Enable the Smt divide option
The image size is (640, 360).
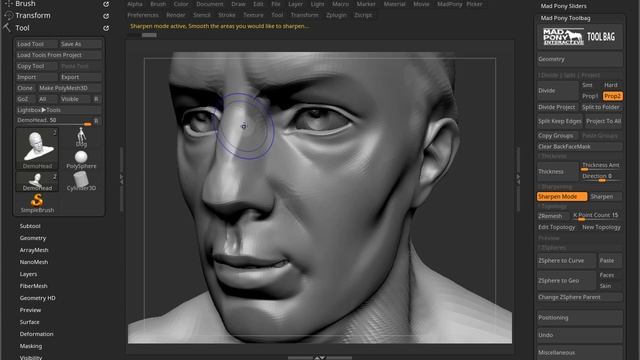coord(587,85)
